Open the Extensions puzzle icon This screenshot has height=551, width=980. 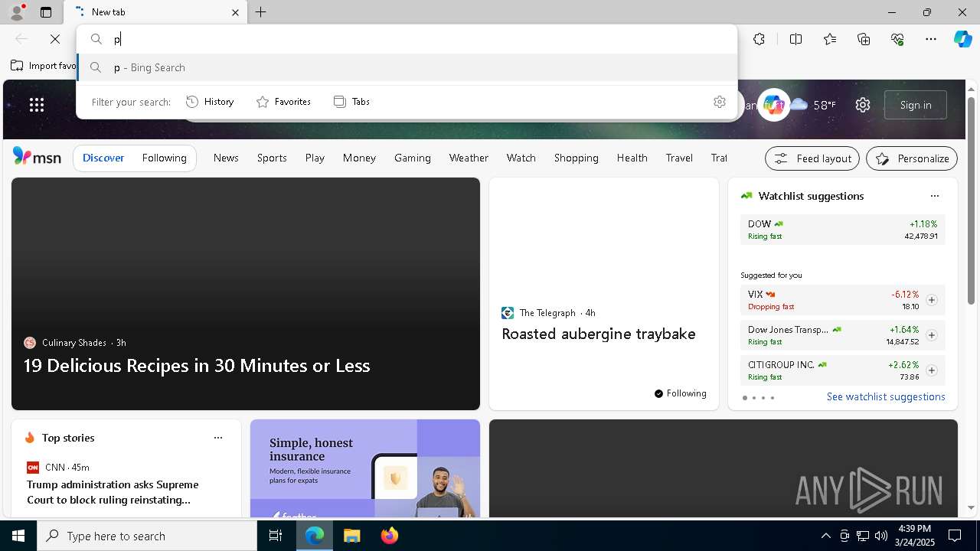coord(759,39)
